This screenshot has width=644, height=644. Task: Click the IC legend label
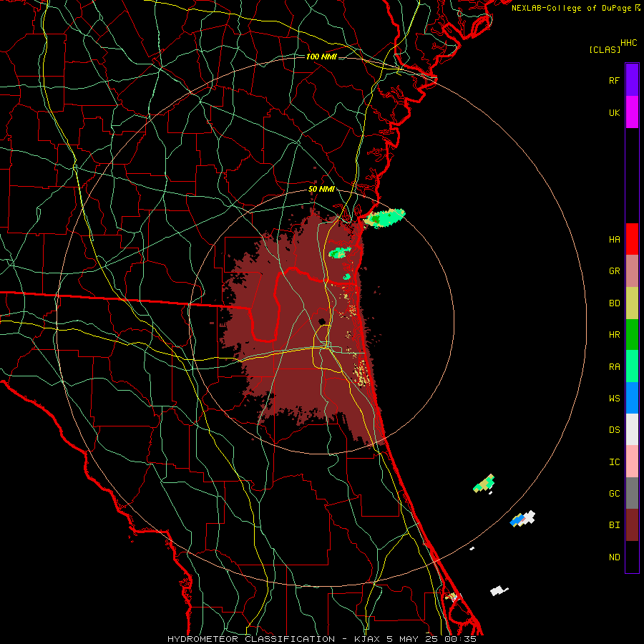(614, 462)
